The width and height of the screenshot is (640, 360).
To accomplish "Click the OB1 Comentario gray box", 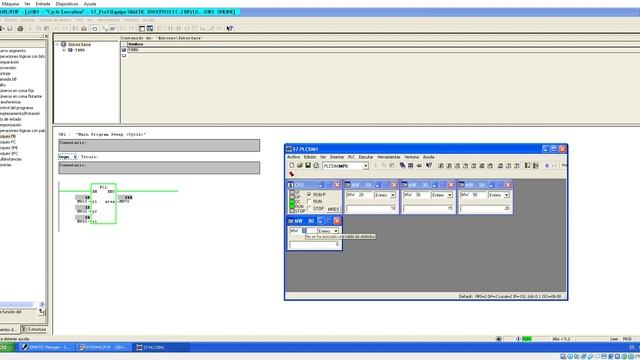I will [159, 145].
